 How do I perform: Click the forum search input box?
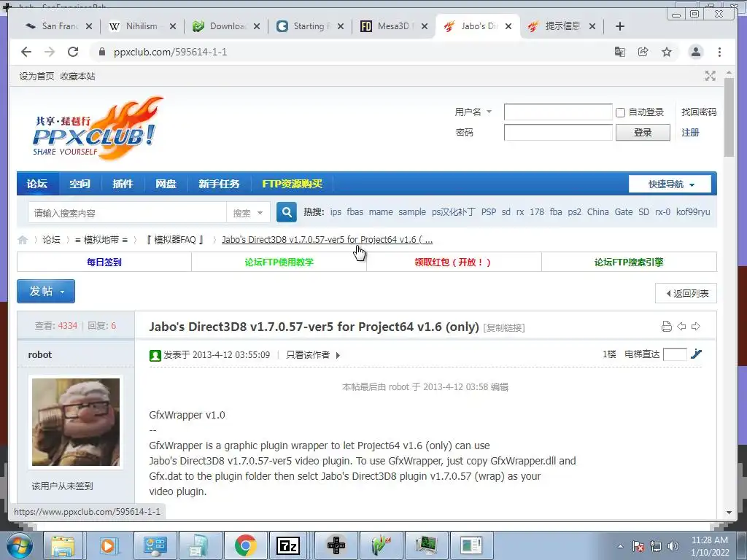point(127,213)
